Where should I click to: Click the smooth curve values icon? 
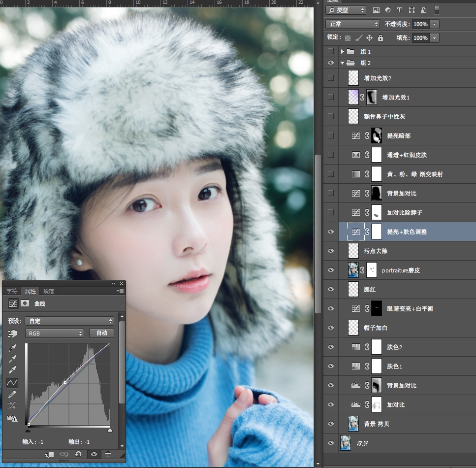click(12, 405)
